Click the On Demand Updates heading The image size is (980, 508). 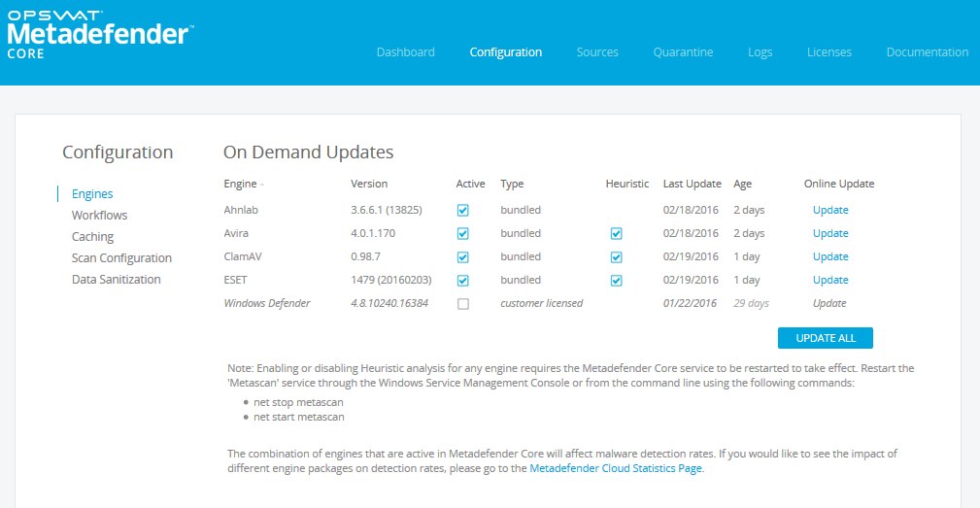[x=308, y=152]
